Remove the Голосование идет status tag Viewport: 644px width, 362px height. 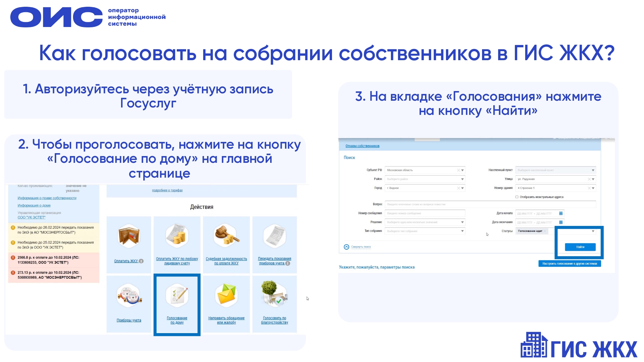(545, 231)
